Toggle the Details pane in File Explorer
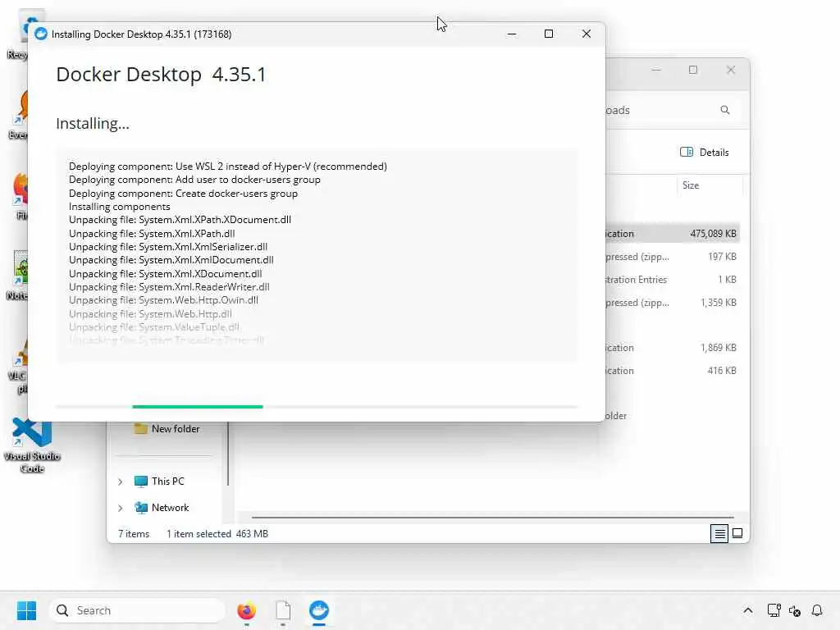The image size is (840, 630). [704, 152]
